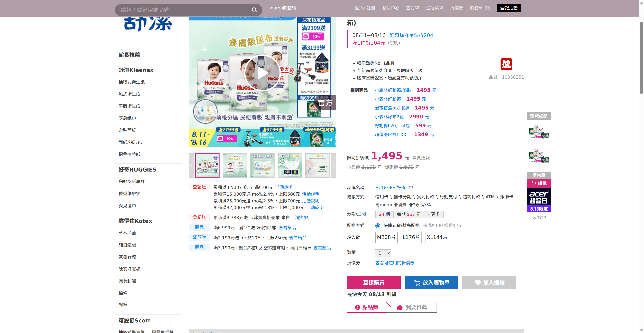Open 活動說明 for mo點100元 offer
The width and height of the screenshot is (644, 333).
click(284, 187)
